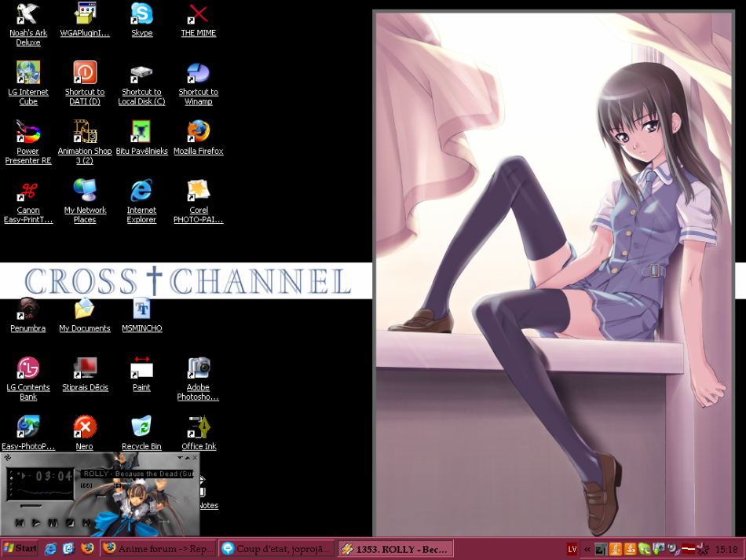The image size is (746, 560).
Task: Click the camera download tray icon
Action: [x=659, y=549]
